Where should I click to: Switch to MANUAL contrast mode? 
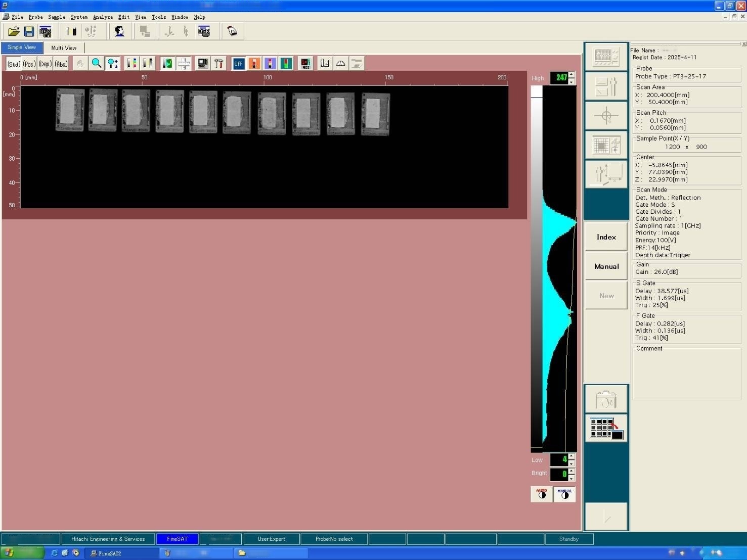(x=564, y=494)
